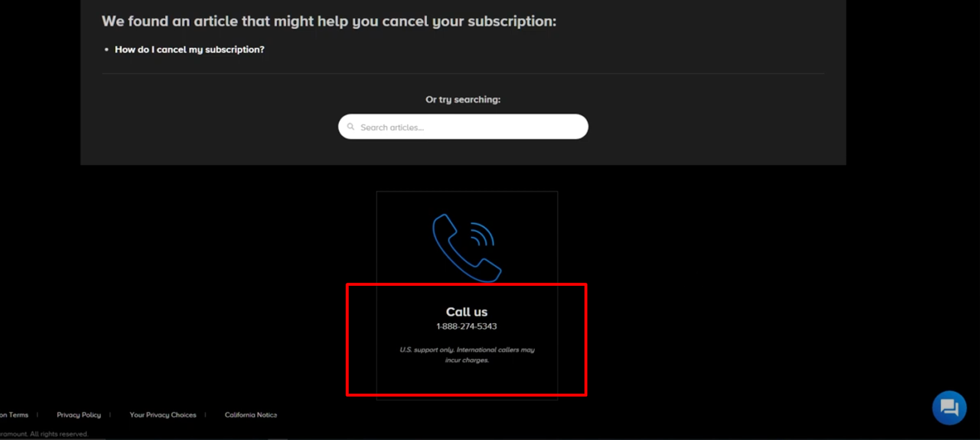The width and height of the screenshot is (980, 440).
Task: Click the Privacy Policy footer link
Action: 78,415
